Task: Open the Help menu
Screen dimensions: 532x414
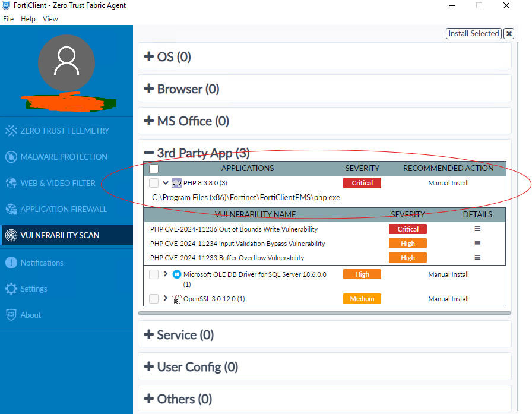Action: click(28, 19)
